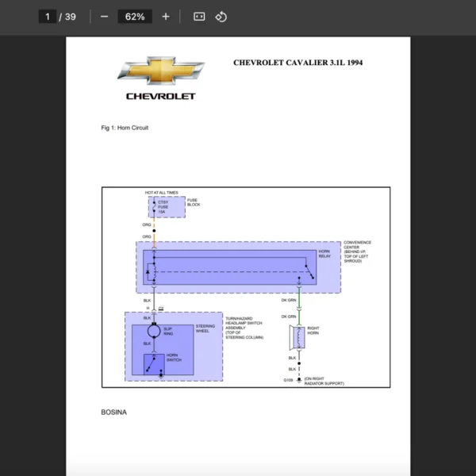Click the CTSY fuse 15A box
Viewport: 476px width, 476px height.
pos(161,207)
